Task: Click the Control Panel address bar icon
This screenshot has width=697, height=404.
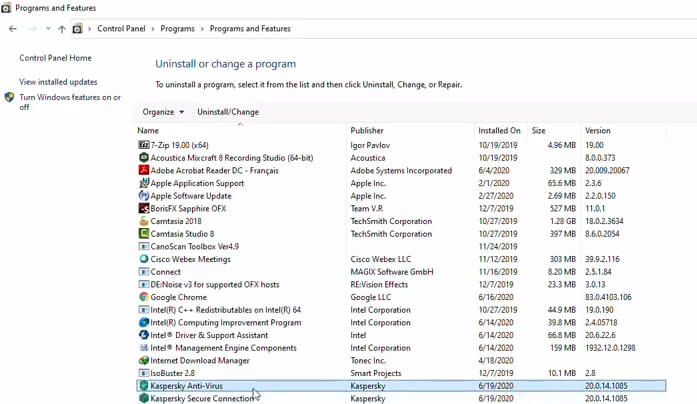Action: [77, 28]
